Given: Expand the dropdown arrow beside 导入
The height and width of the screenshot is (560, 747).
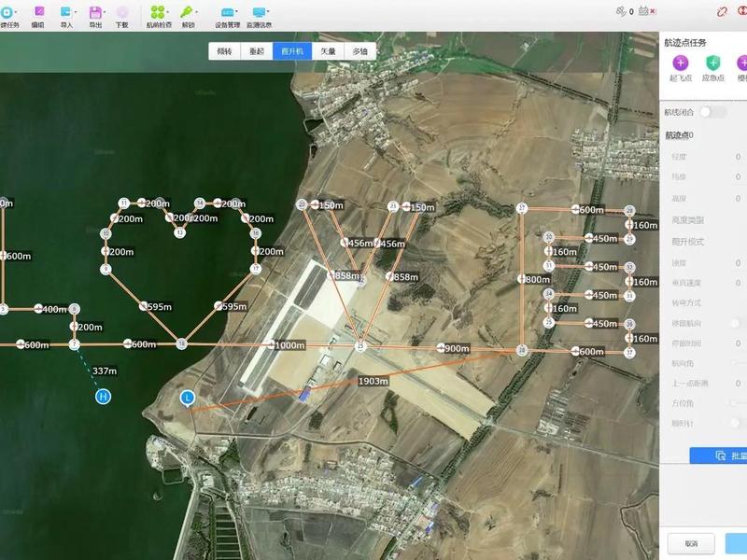Looking at the screenshot, I should [x=76, y=11].
